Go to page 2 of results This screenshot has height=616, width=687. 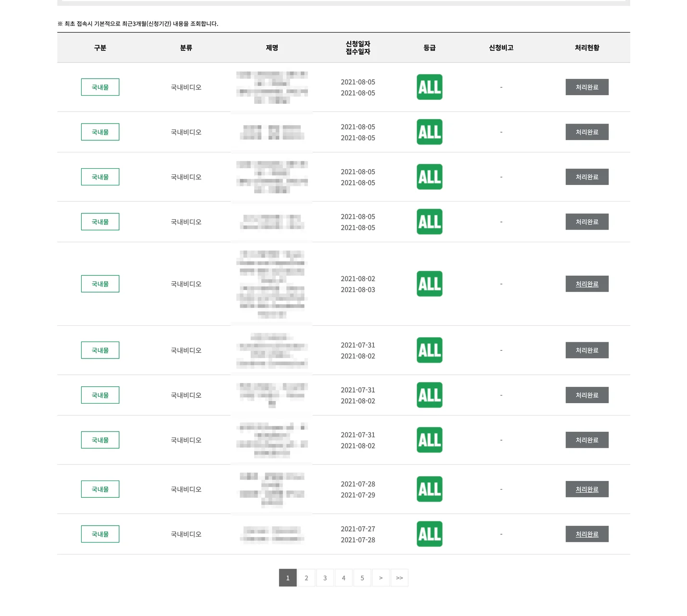pos(307,578)
